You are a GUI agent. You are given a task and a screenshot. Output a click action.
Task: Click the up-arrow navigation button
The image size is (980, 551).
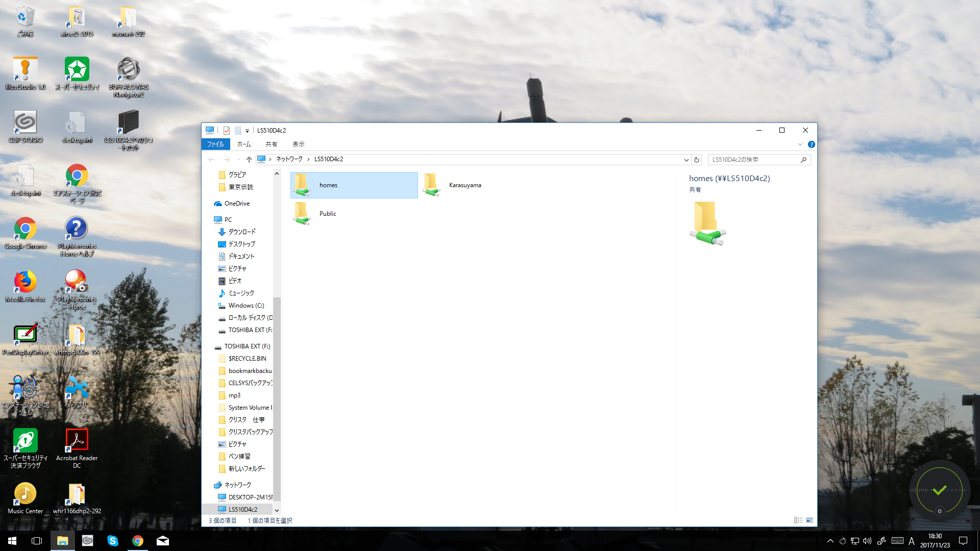(x=249, y=160)
